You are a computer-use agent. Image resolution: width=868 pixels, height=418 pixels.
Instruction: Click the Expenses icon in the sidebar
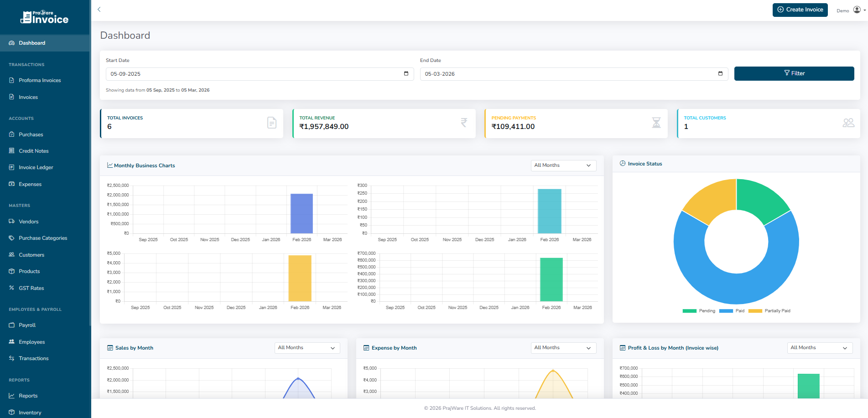(x=11, y=184)
